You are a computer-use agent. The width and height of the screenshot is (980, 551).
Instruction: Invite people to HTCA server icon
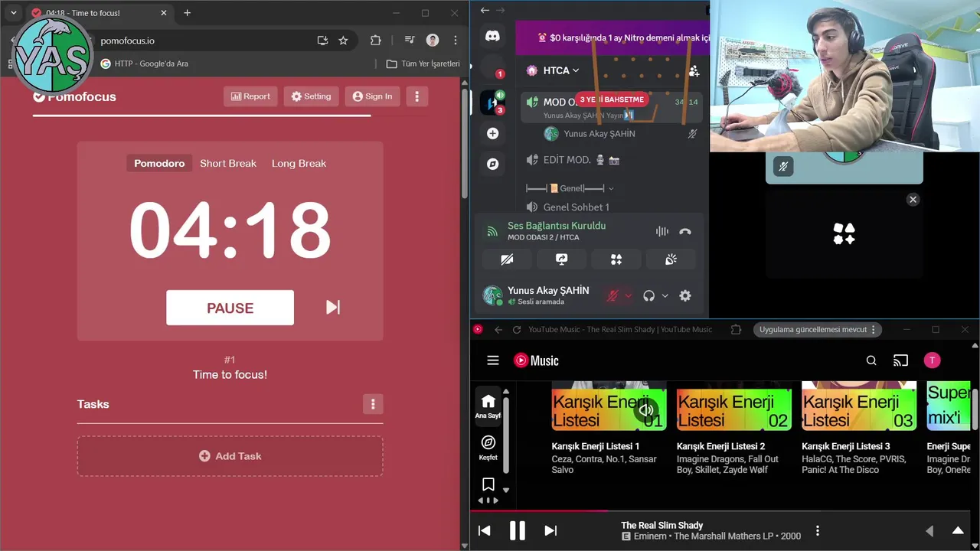694,70
